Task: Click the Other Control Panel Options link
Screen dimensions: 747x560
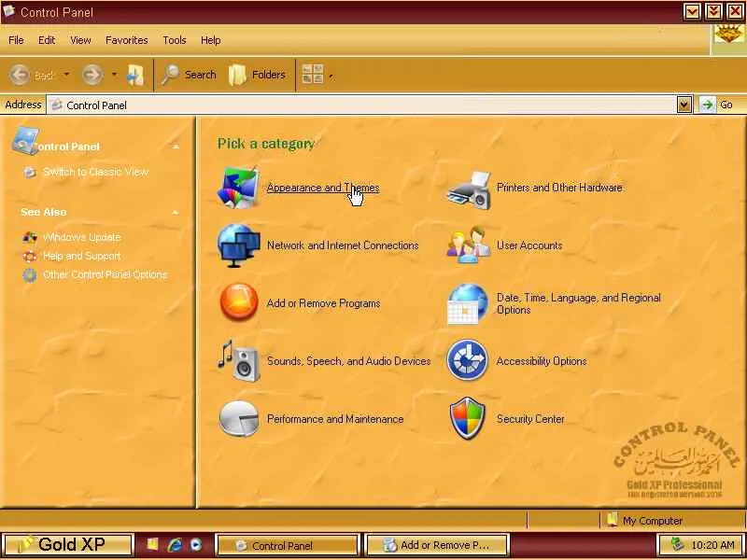Action: pos(106,274)
